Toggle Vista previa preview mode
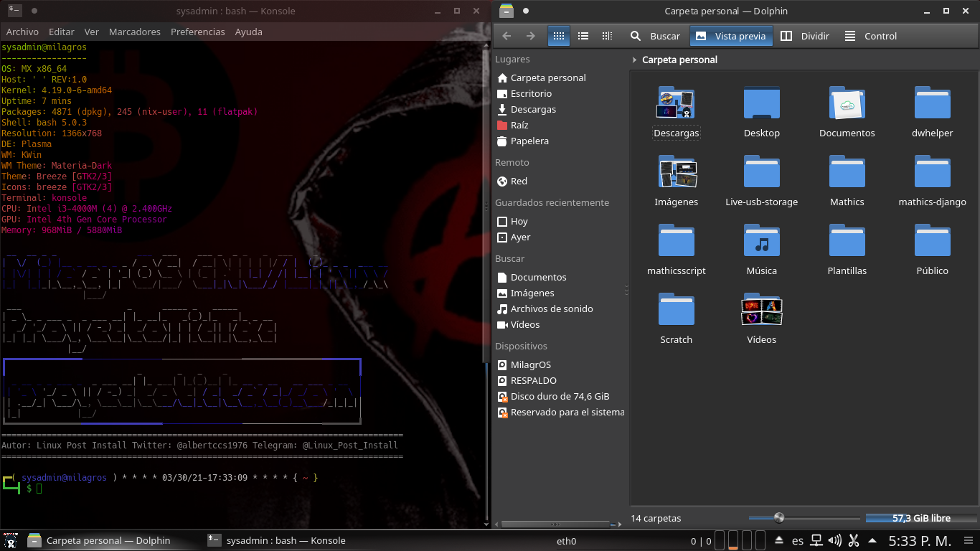Screen dimensions: 980x551 pyautogui.click(x=731, y=36)
